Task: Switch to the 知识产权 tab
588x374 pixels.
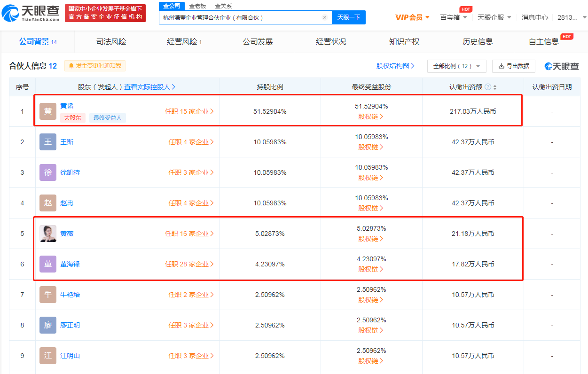Action: 404,41
